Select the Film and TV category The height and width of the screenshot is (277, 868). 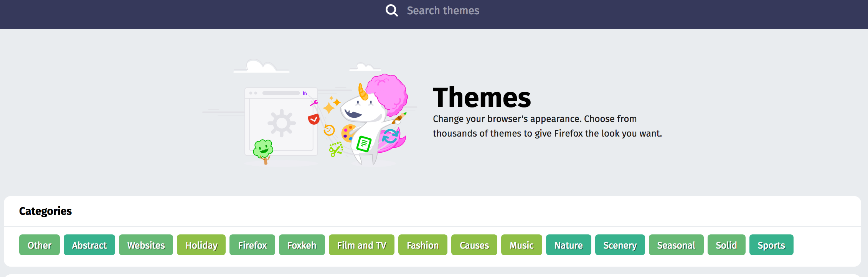point(361,245)
